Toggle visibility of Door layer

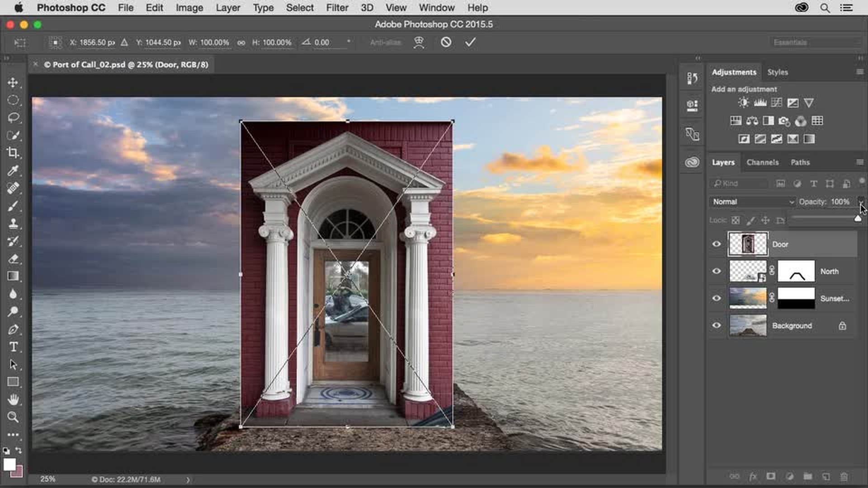point(717,244)
